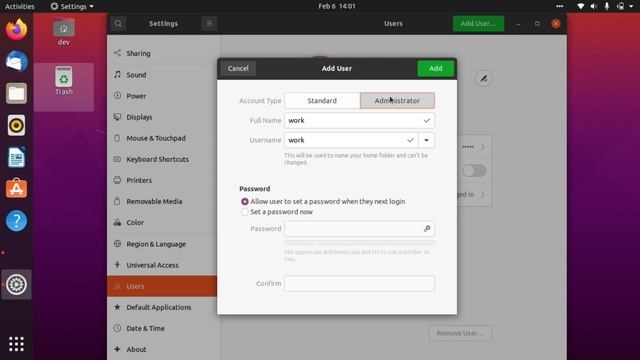
Task: Launch Thunderbird mail from the dock
Action: [x=16, y=62]
